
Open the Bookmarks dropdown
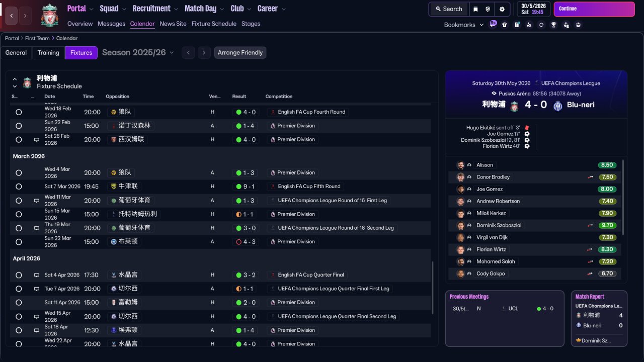[x=464, y=25]
